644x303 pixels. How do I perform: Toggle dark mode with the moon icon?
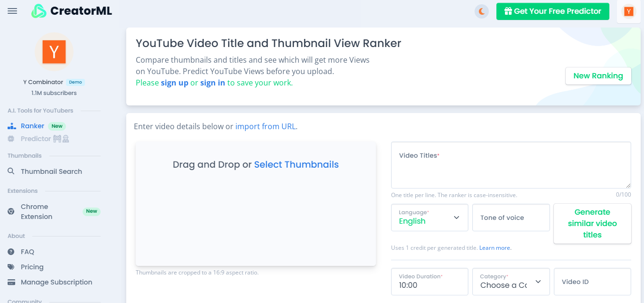481,10
